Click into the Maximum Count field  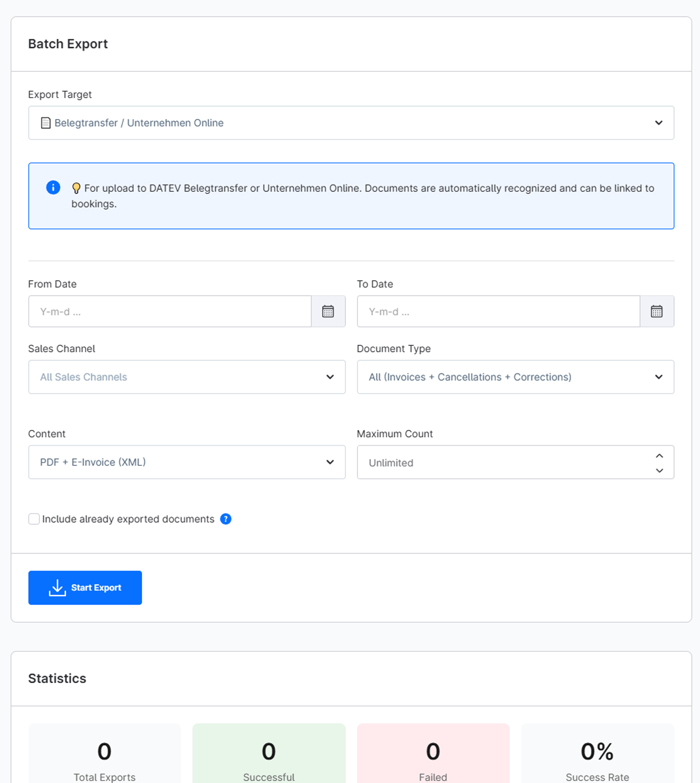point(516,462)
